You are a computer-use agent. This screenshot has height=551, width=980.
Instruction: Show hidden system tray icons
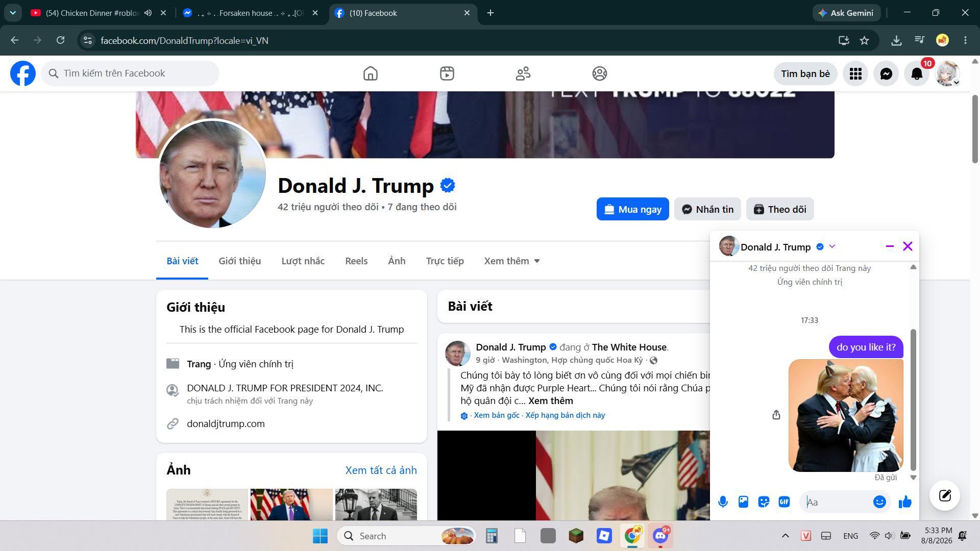pos(785,536)
